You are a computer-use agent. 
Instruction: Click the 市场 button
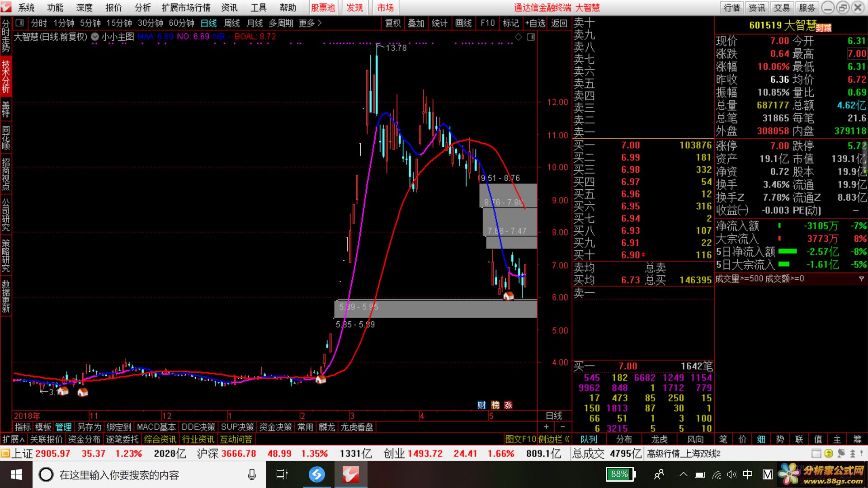tap(386, 7)
